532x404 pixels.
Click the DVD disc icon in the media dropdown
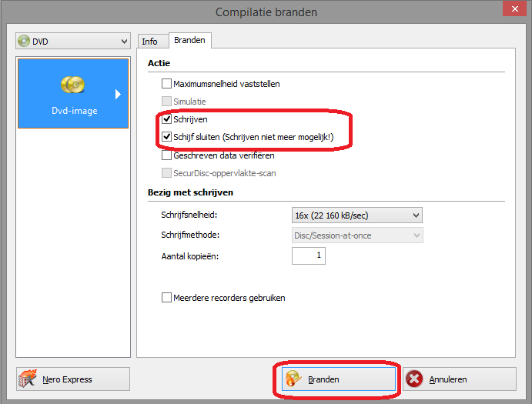click(x=24, y=41)
